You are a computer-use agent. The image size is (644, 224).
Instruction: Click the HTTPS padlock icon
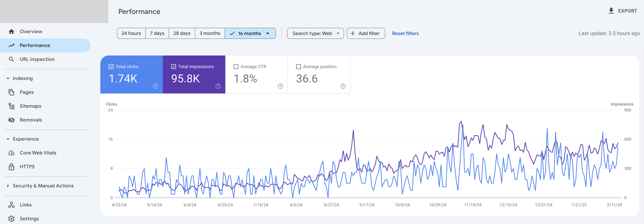pos(11,167)
